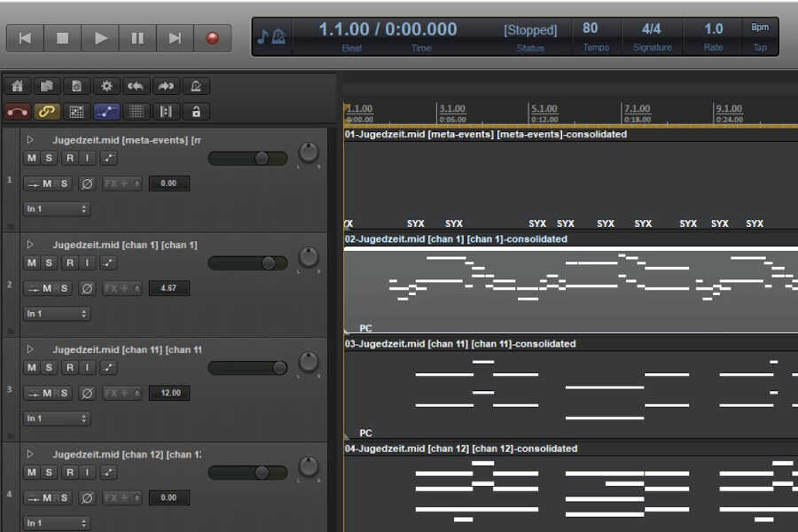Solo the chan 11 track
This screenshot has height=532, width=798.
tap(49, 368)
